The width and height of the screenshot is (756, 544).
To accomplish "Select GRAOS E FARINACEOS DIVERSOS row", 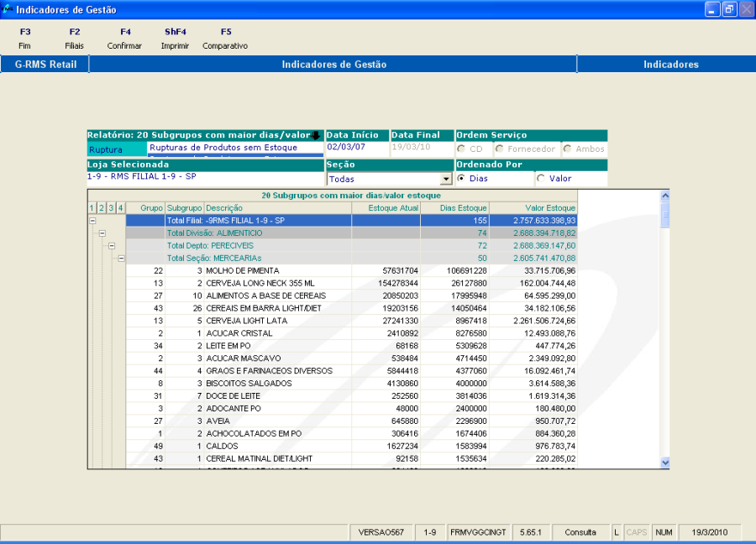I will pos(351,371).
